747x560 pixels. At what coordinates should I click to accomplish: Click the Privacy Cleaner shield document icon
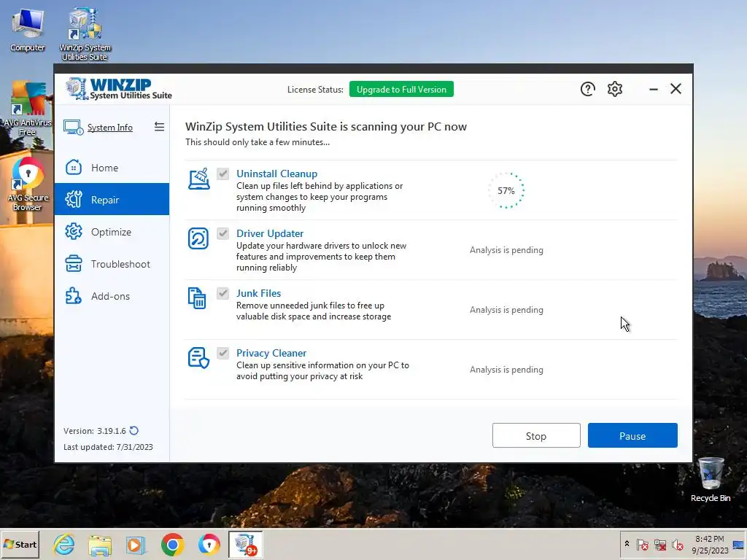[x=198, y=357]
